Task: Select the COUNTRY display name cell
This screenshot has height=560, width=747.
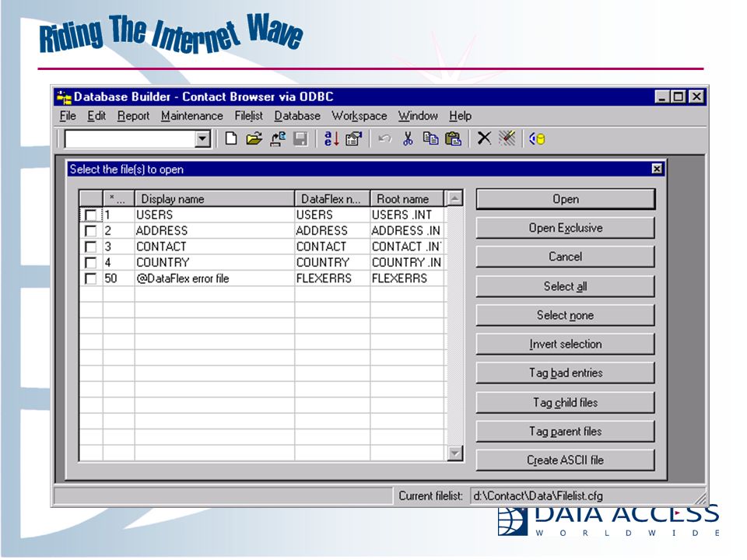Action: pos(215,262)
